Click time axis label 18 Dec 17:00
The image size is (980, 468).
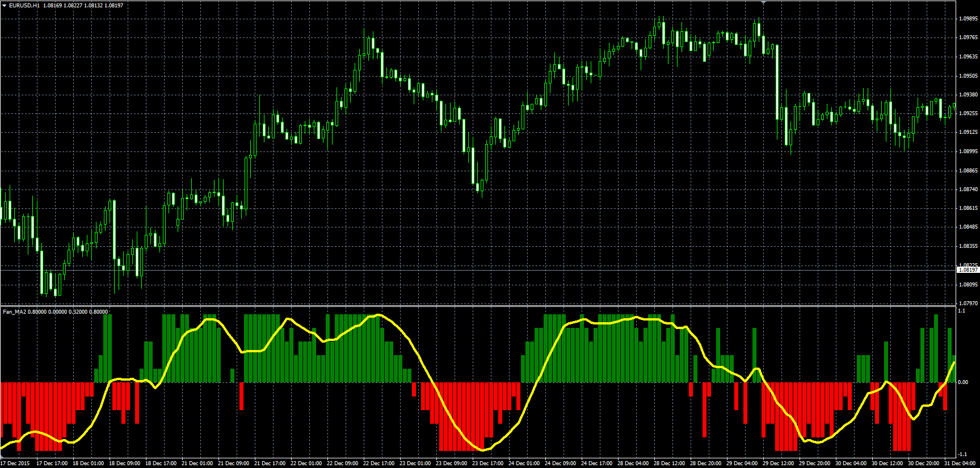pyautogui.click(x=161, y=463)
